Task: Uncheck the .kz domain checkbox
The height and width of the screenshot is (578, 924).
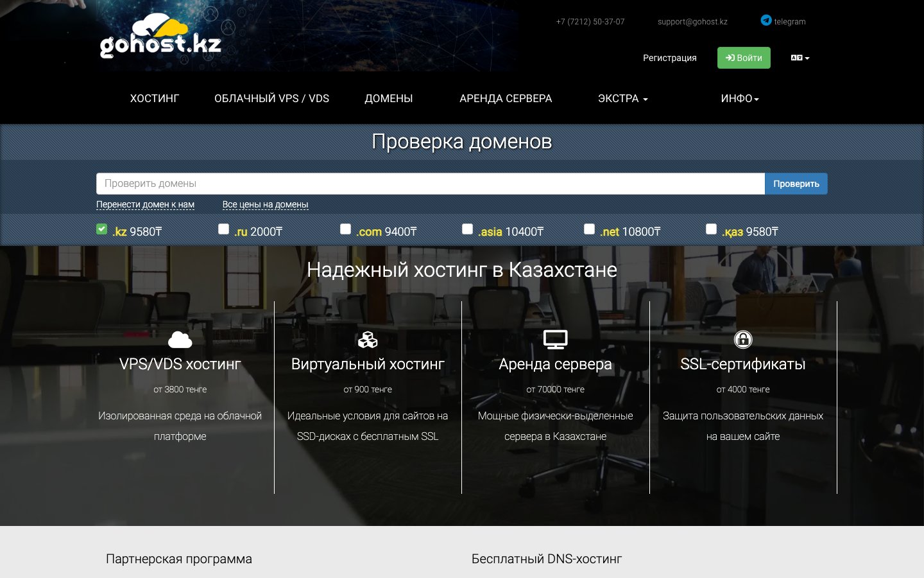Action: tap(101, 229)
